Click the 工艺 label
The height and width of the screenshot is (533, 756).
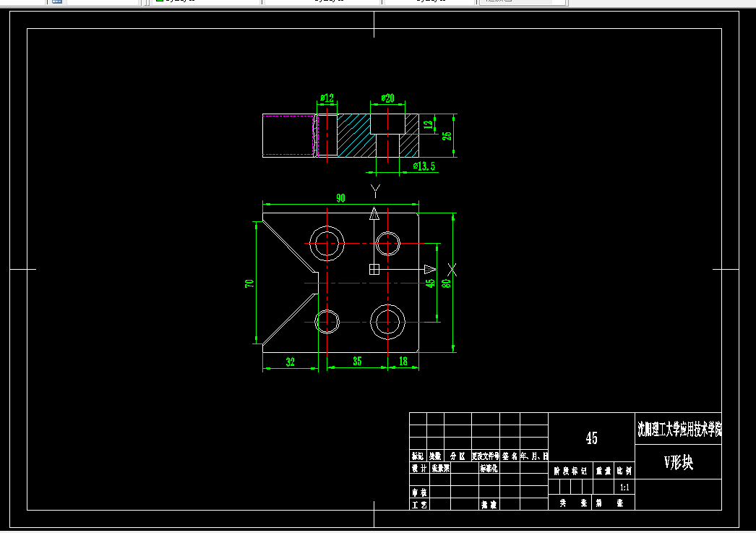coord(419,505)
